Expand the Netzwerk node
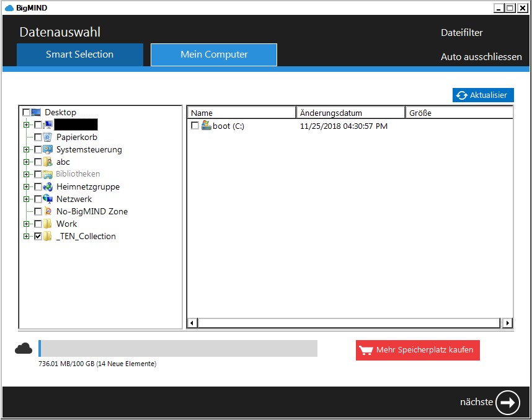This screenshot has height=420, width=532. click(x=26, y=199)
